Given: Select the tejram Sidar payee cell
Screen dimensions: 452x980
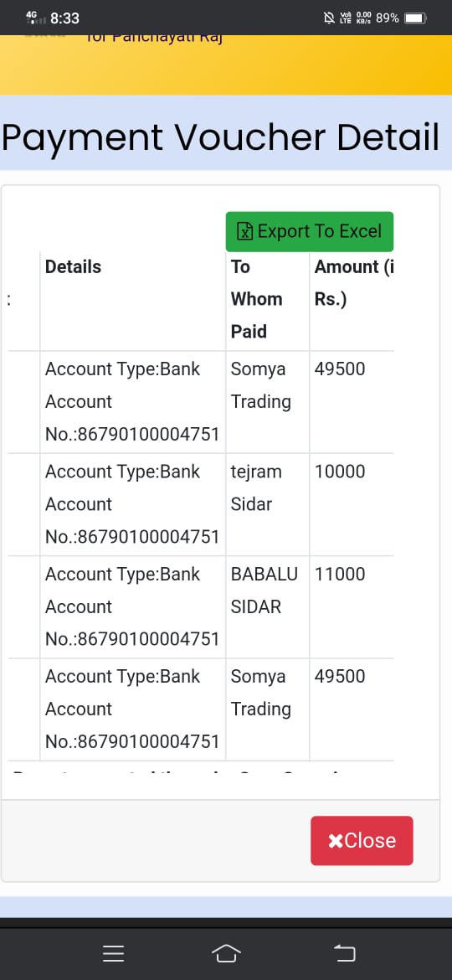Looking at the screenshot, I should [267, 504].
